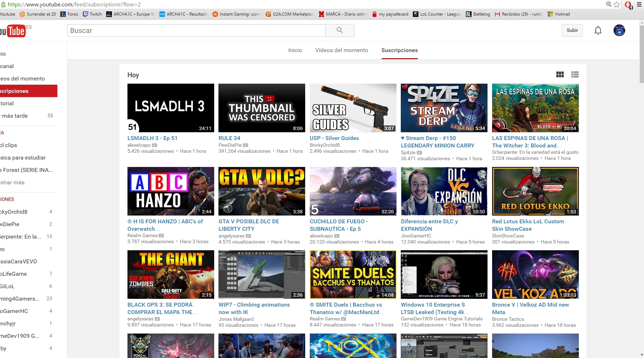The height and width of the screenshot is (358, 644).
Task: Expand Mostrar más in the sidebar
Action: tap(12, 183)
